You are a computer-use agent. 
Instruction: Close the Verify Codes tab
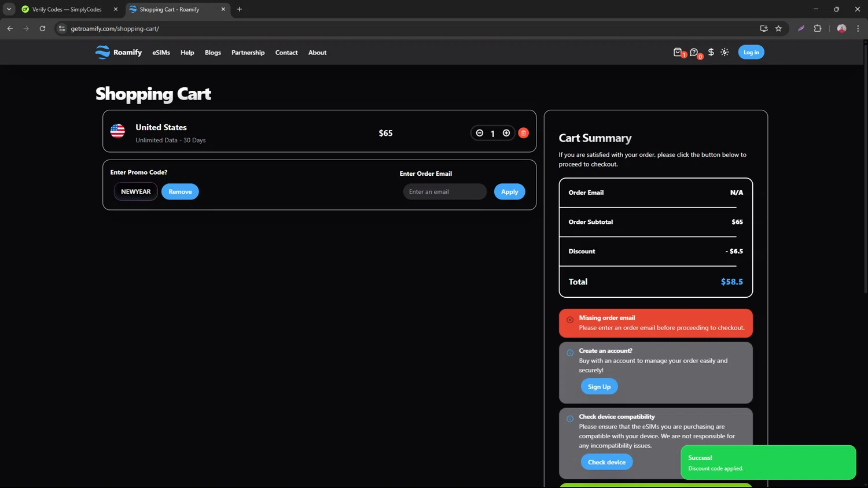(x=116, y=9)
